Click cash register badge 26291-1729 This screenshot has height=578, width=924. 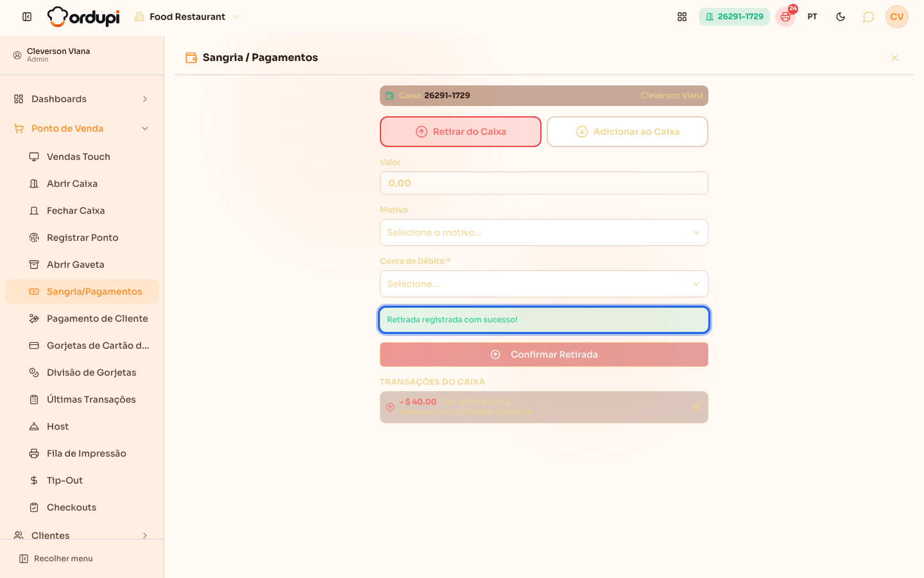point(734,17)
